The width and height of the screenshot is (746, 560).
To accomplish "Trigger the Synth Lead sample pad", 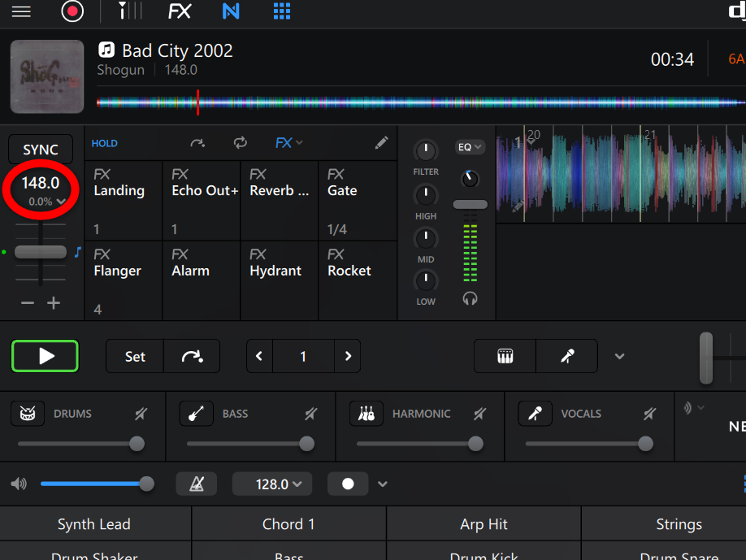I will click(x=94, y=524).
